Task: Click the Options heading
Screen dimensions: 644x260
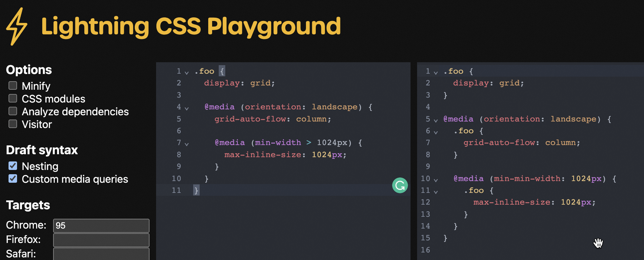Action: (29, 70)
